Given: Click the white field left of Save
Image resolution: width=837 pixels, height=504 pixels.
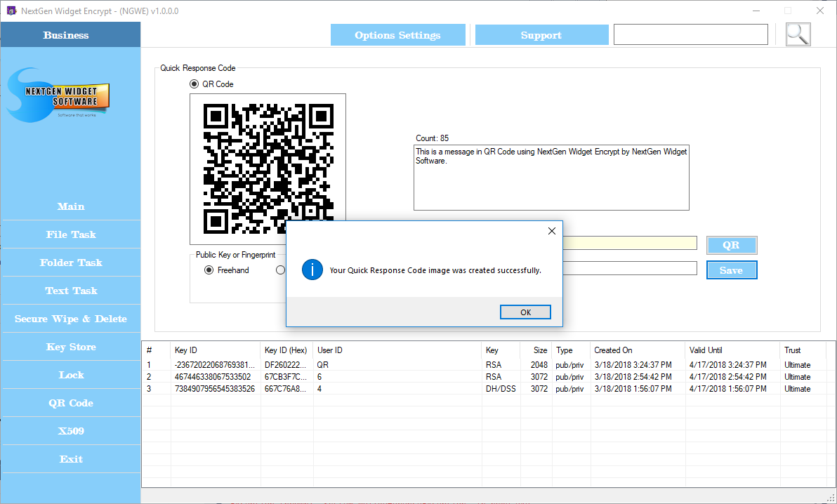Looking at the screenshot, I should click(x=630, y=268).
